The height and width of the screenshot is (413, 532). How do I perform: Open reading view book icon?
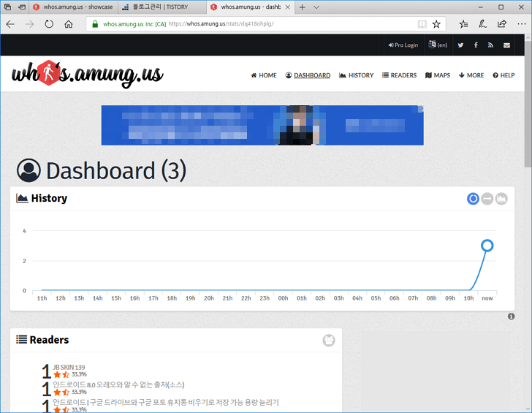click(x=422, y=24)
